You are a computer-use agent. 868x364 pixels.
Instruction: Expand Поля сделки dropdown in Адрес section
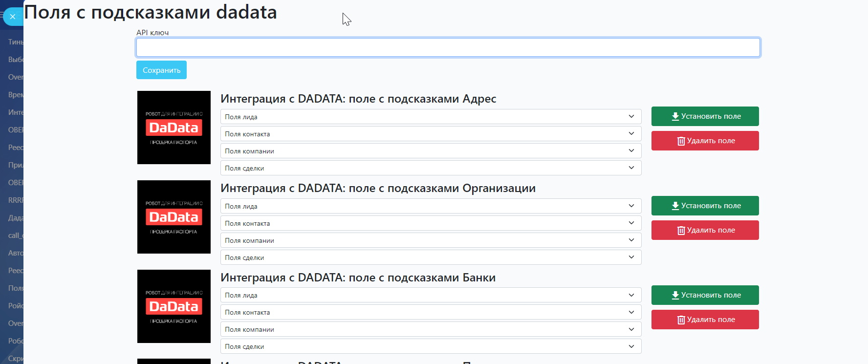[430, 168]
